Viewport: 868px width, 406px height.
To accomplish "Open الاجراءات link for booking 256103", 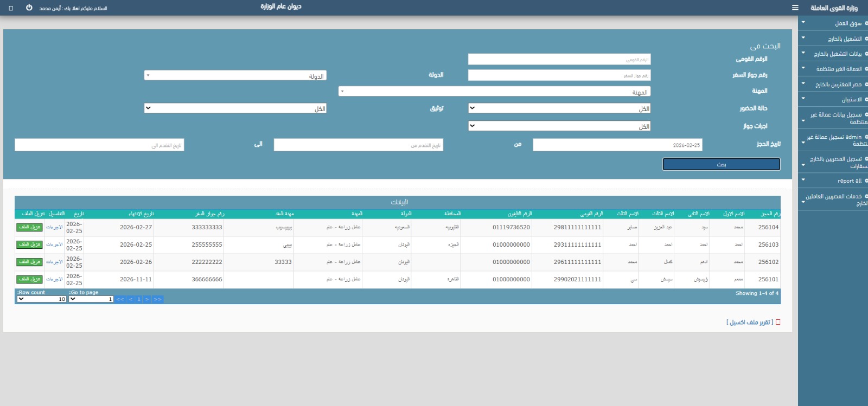I will pos(54,245).
